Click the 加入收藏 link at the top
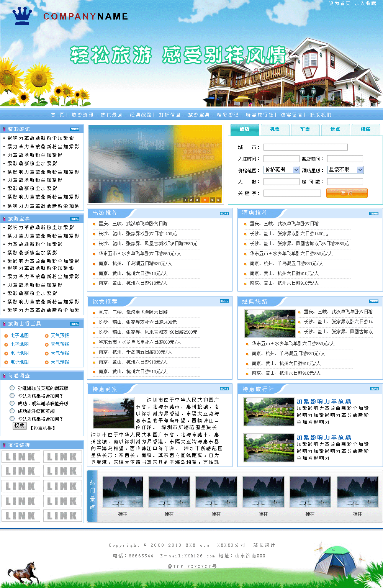 click(365, 3)
